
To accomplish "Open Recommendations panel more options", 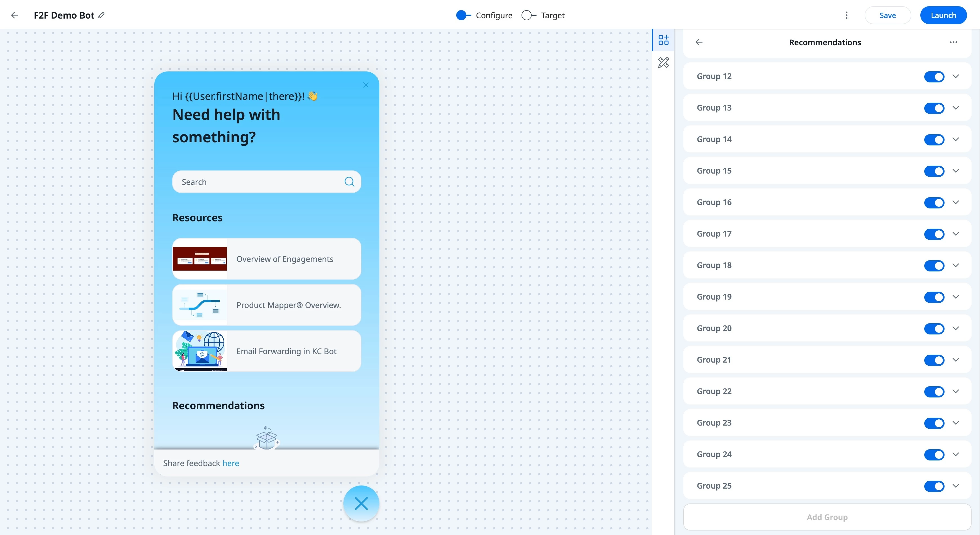I will click(953, 42).
